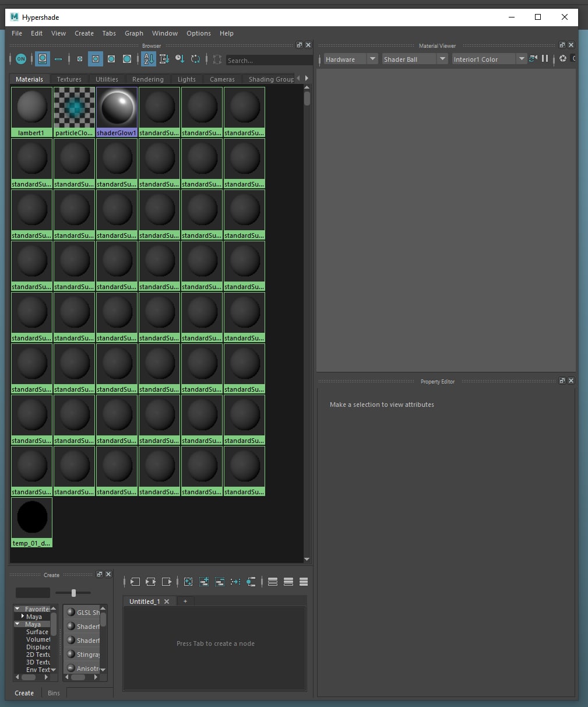Float the Create panel
This screenshot has width=588, height=707.
tap(100, 574)
